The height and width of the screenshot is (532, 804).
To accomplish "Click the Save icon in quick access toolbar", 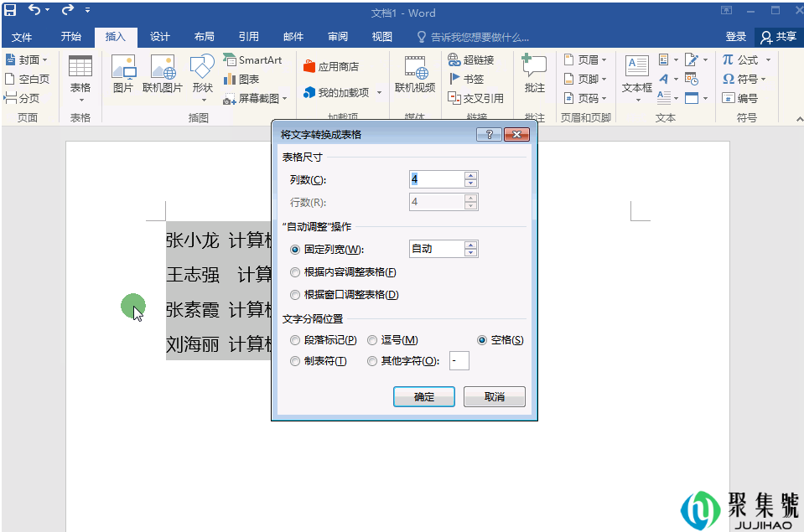I will pos(10,10).
